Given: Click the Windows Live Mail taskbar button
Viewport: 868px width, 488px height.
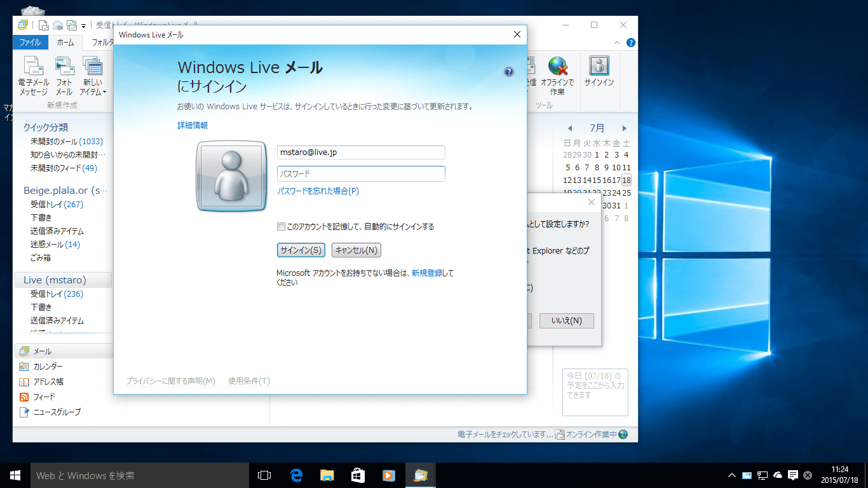Looking at the screenshot, I should pos(420,475).
